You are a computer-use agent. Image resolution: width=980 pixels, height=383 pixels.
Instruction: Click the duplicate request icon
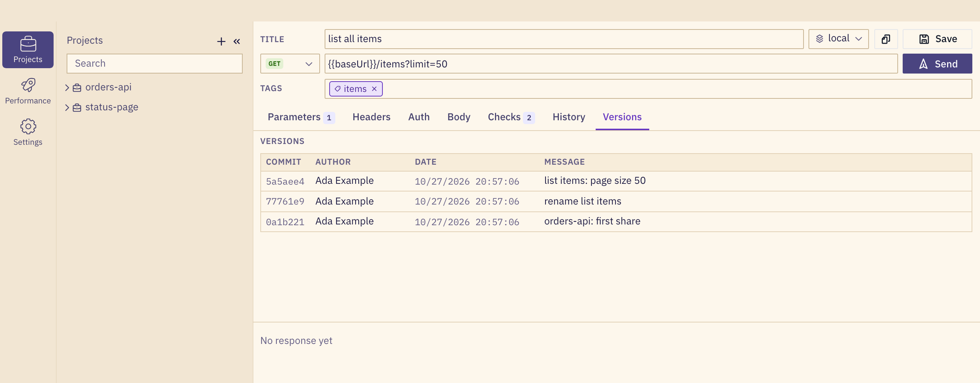[x=886, y=39]
